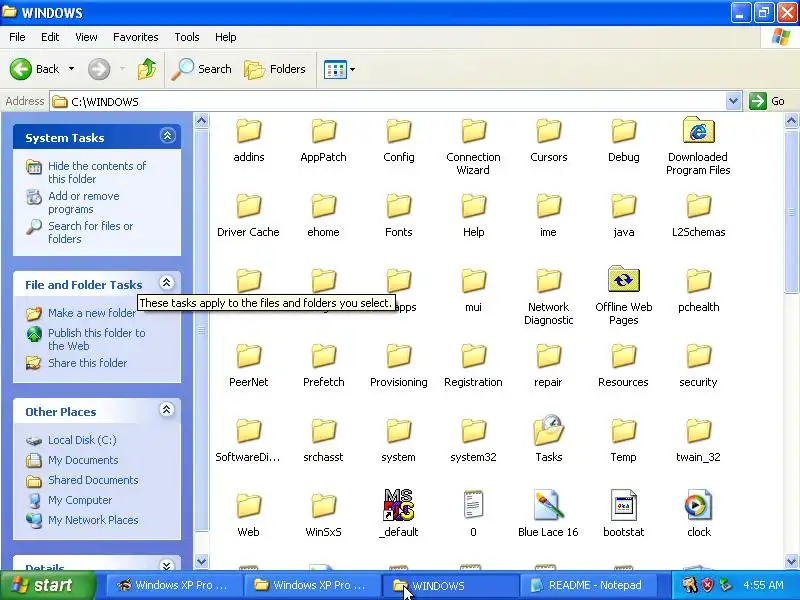Open the system32 folder
This screenshot has height=600, width=800.
tap(473, 441)
